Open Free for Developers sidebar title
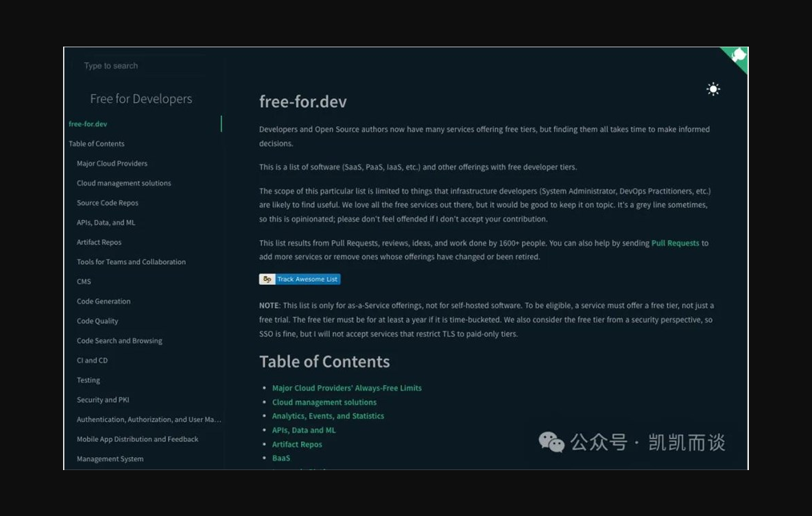Image resolution: width=812 pixels, height=516 pixels. point(141,99)
